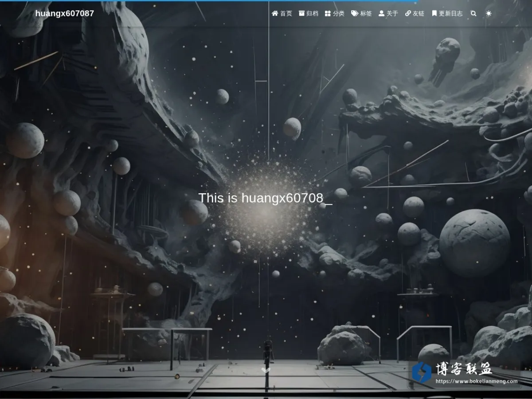Click the search magnifier icon

click(x=473, y=13)
